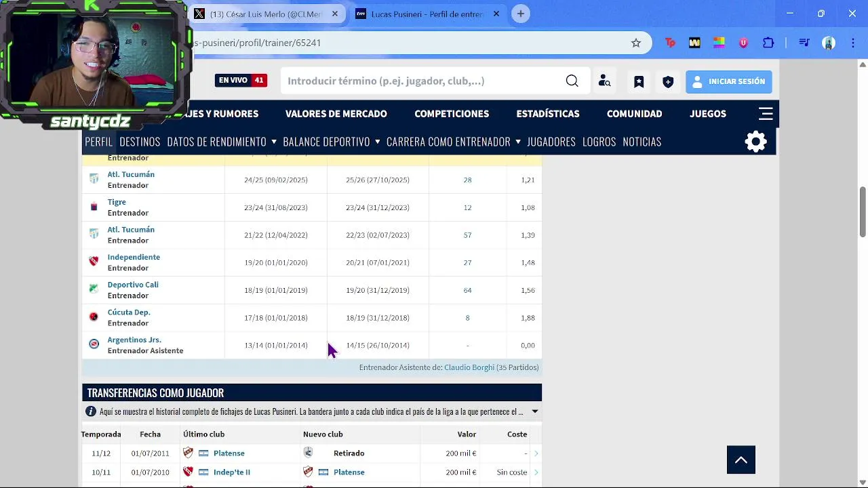Click the Argentinos Jrs. crest icon
This screenshot has width=868, height=488.
click(x=94, y=344)
